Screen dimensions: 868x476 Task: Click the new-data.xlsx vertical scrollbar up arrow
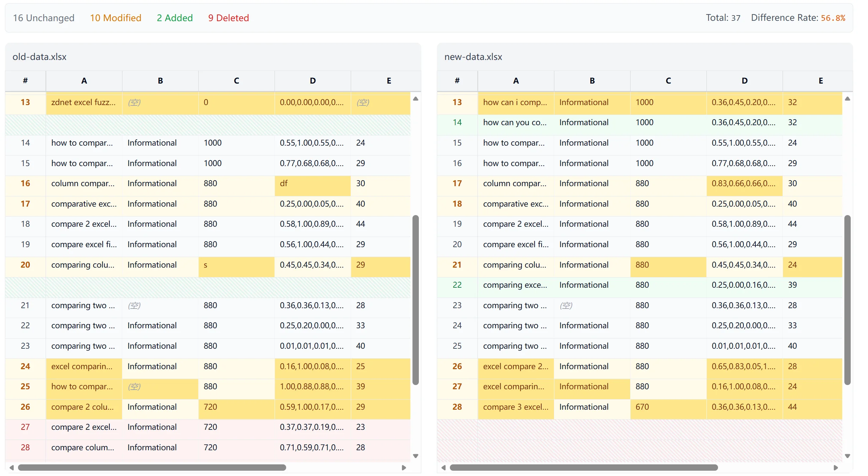pos(848,99)
